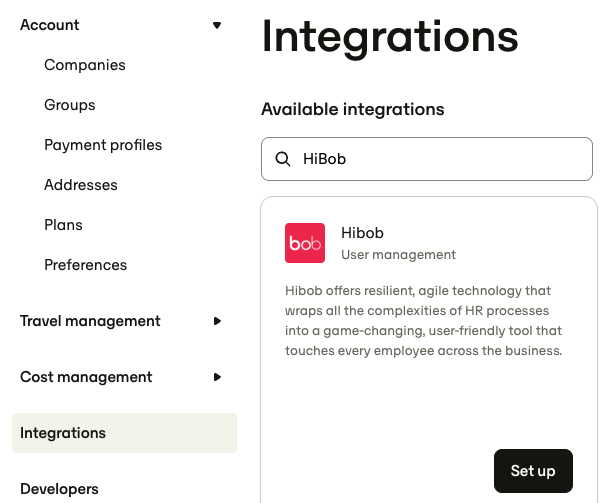Click the Set up button for Hibob
The height and width of the screenshot is (503, 600).
533,471
